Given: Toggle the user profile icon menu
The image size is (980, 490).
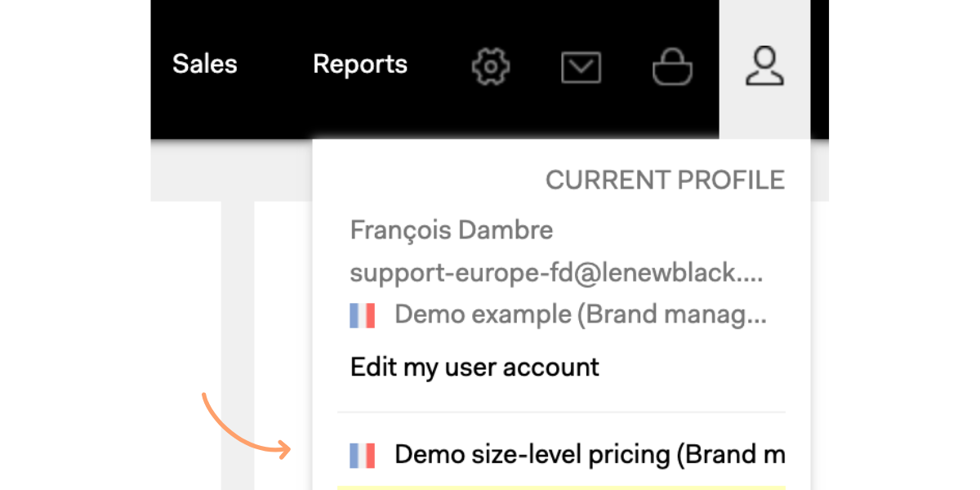Looking at the screenshot, I should (764, 67).
